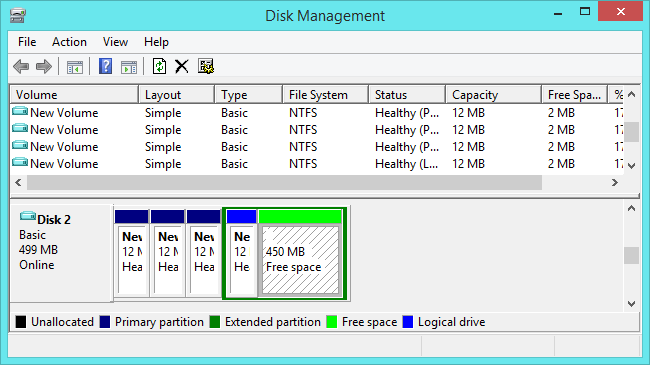The width and height of the screenshot is (651, 366).
Task: Open the Action menu
Action: coord(69,42)
